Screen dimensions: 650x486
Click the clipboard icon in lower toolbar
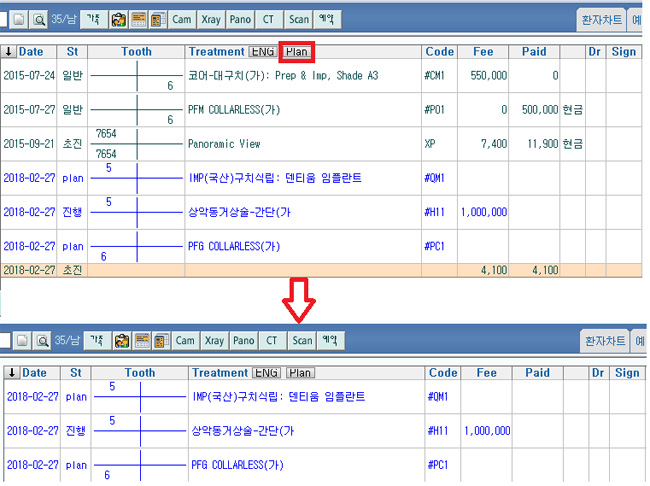[x=120, y=341]
